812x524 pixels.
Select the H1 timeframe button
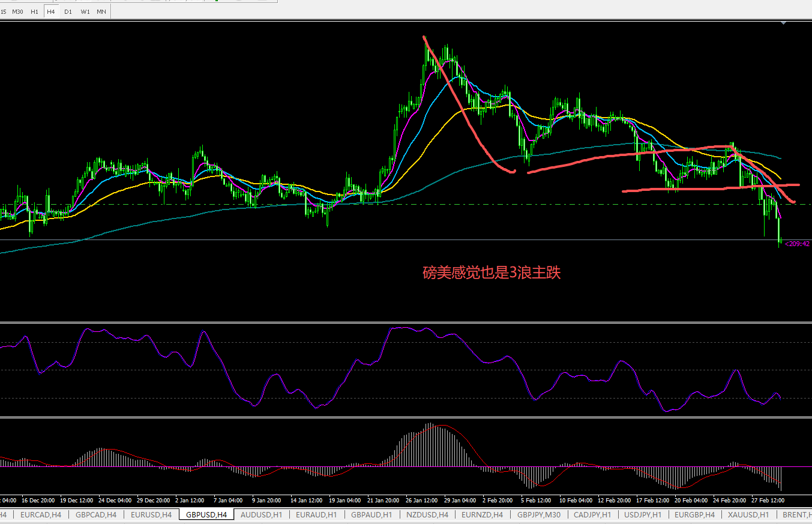(x=34, y=11)
